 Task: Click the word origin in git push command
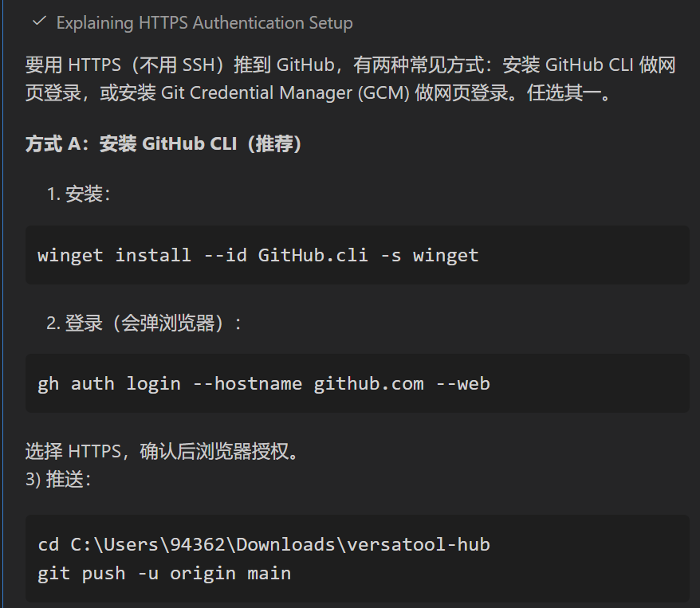coord(203,573)
